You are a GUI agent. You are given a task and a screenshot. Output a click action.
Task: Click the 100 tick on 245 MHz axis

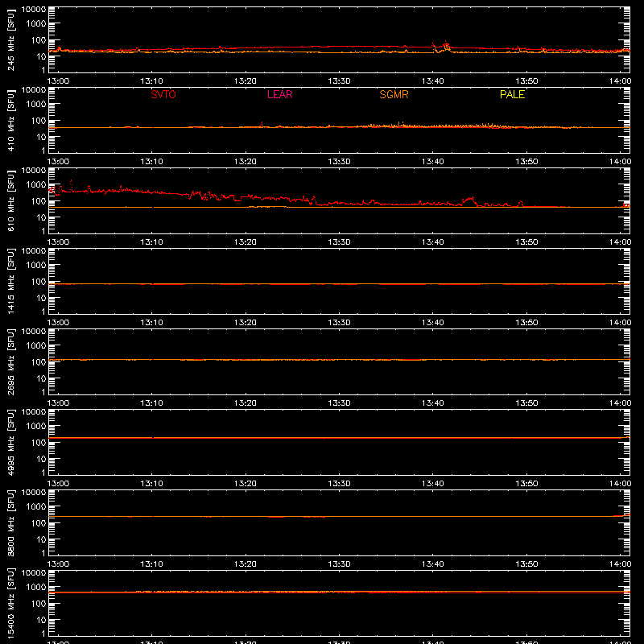39,40
